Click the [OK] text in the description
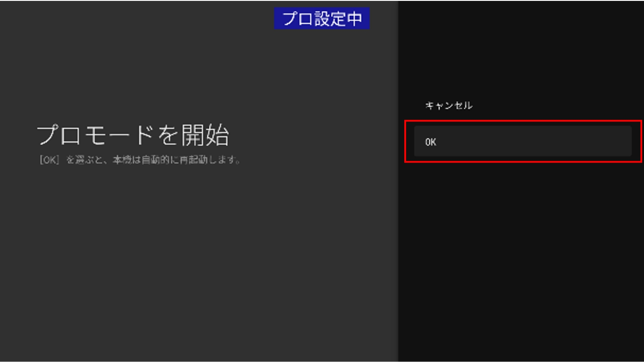Viewport: 644px width, 362px height. point(49,160)
